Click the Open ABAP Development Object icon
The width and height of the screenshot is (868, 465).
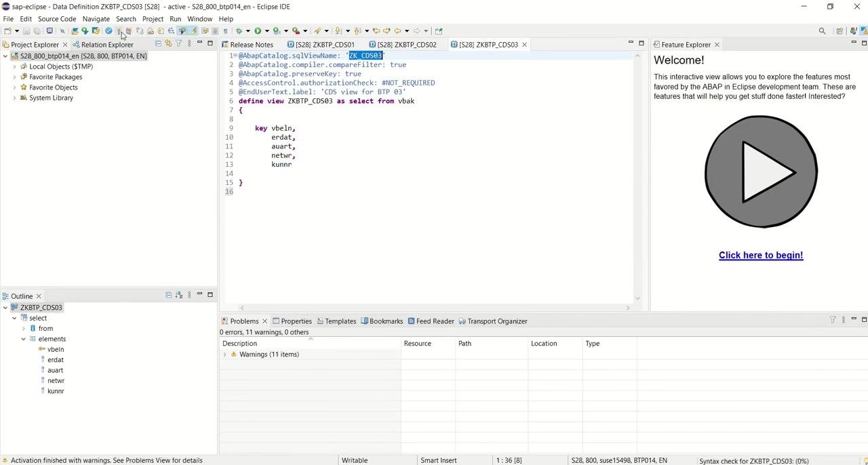(75, 31)
